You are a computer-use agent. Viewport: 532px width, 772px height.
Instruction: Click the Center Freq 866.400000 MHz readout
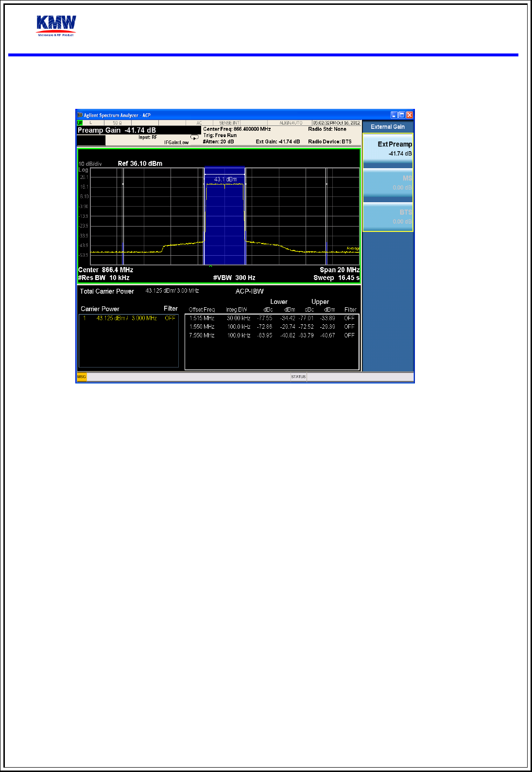click(237, 129)
